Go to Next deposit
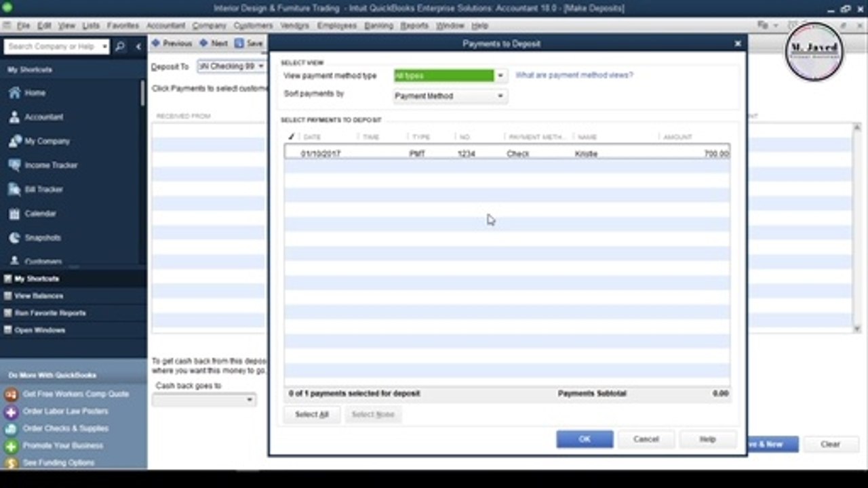Viewport: 868px width, 488px height. pyautogui.click(x=214, y=43)
